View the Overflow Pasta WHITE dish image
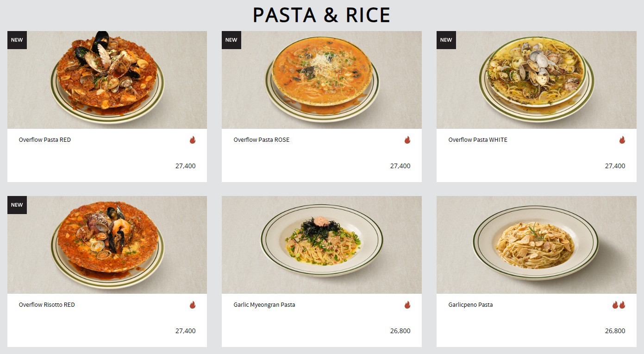This screenshot has height=354, width=644. click(537, 80)
